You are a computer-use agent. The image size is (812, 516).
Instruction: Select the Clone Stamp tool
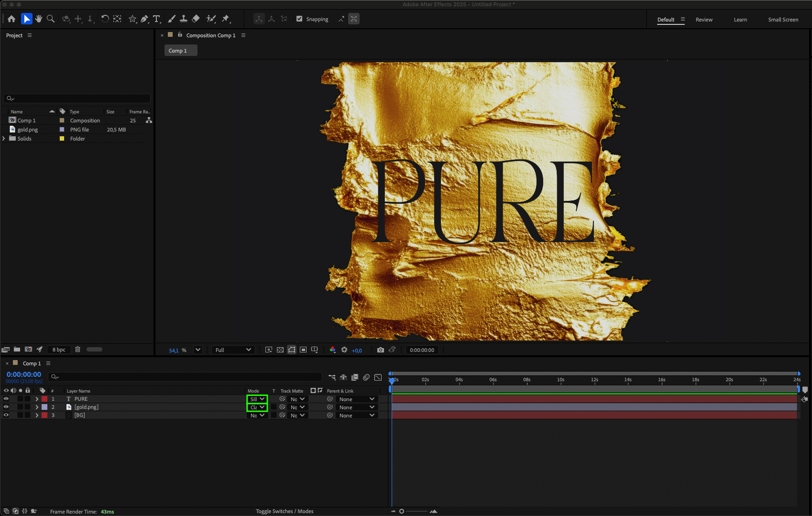pyautogui.click(x=184, y=19)
